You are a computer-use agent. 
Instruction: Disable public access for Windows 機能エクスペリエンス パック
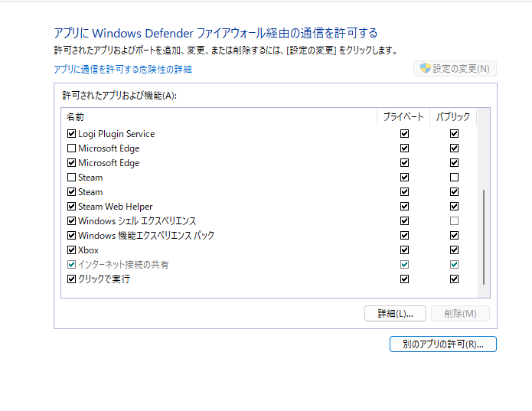[x=454, y=236]
